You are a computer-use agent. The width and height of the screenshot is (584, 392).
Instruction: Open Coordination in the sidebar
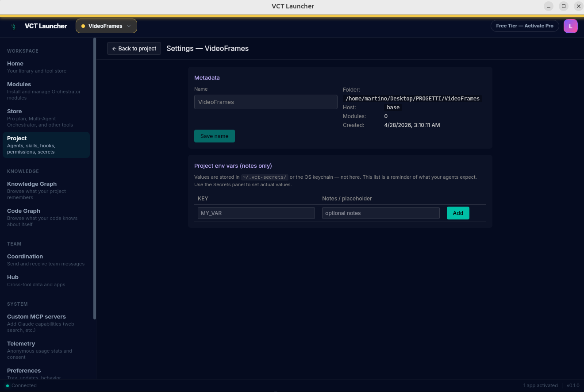(x=46, y=260)
